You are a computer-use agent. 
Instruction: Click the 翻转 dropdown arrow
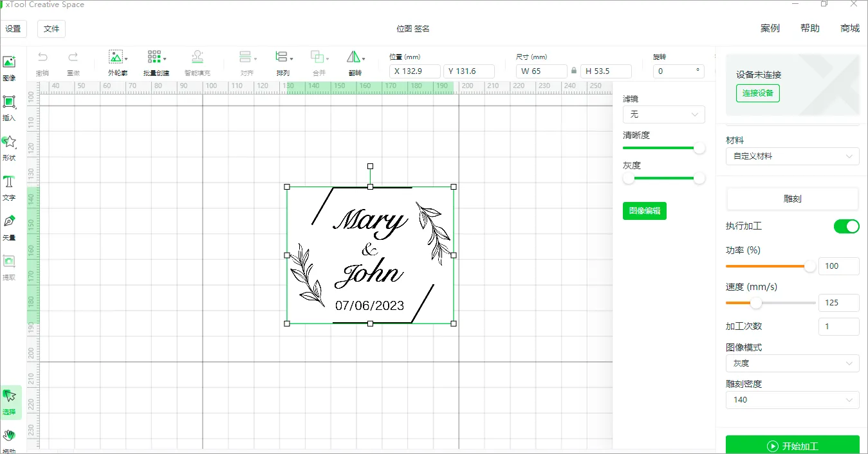[x=364, y=59]
